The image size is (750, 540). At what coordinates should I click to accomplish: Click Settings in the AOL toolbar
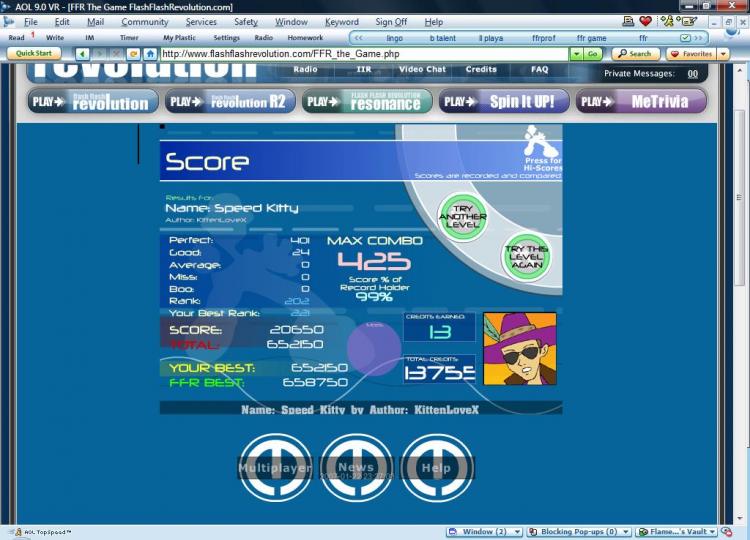226,38
